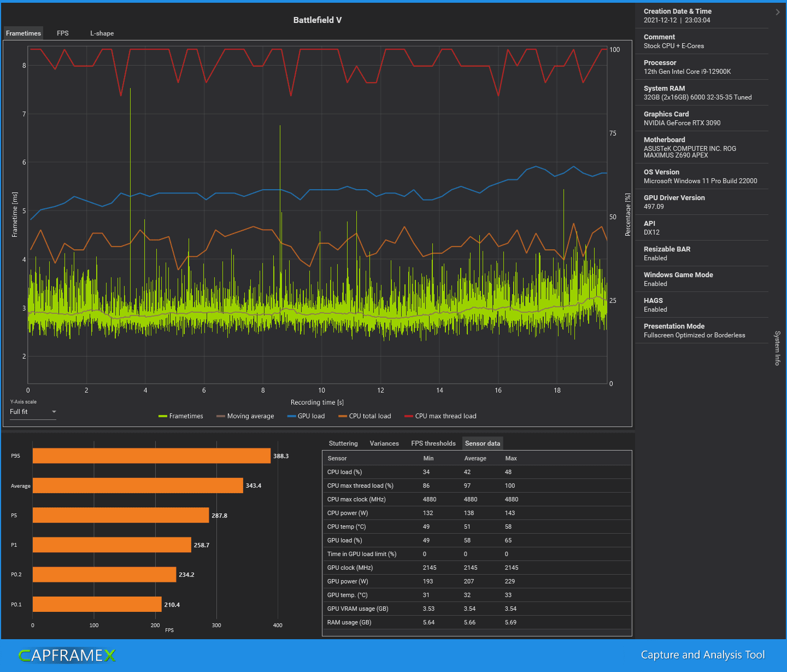Click the P1 bar showing 258.7
The width and height of the screenshot is (787, 672).
pos(112,545)
